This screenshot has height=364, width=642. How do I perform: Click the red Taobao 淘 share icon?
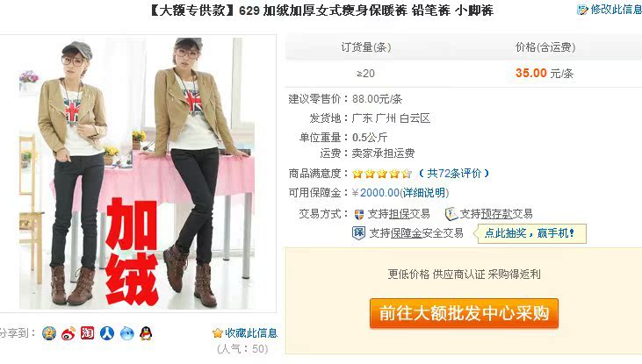pyautogui.click(x=87, y=333)
